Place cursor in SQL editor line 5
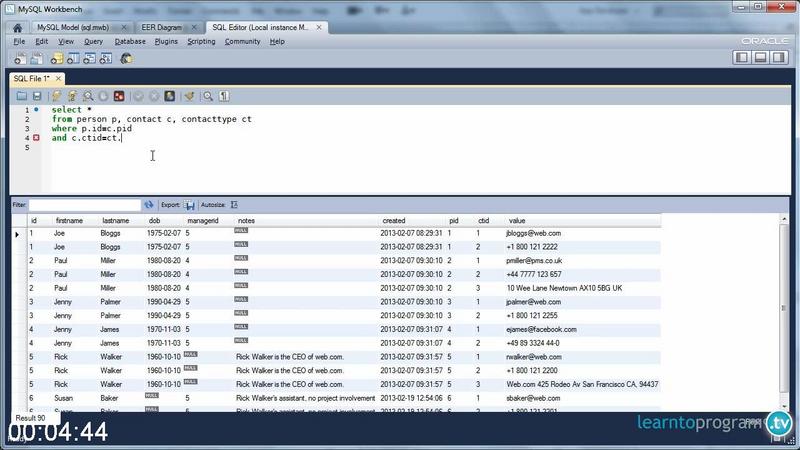Viewport: 800px width, 450px height. 418,147
